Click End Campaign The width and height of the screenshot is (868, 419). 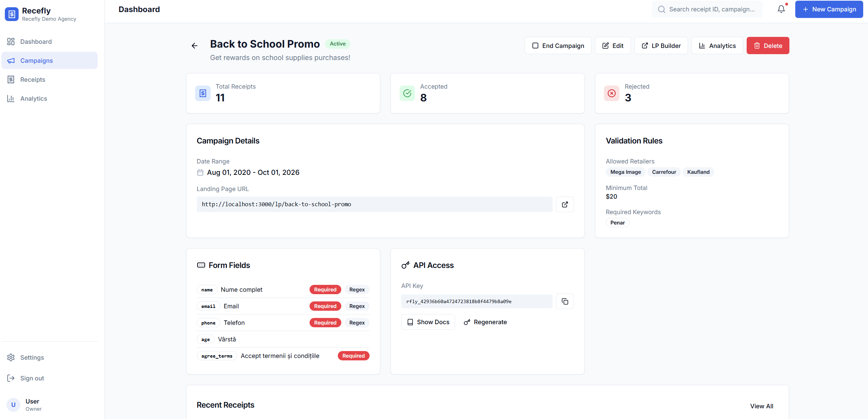pyautogui.click(x=558, y=45)
